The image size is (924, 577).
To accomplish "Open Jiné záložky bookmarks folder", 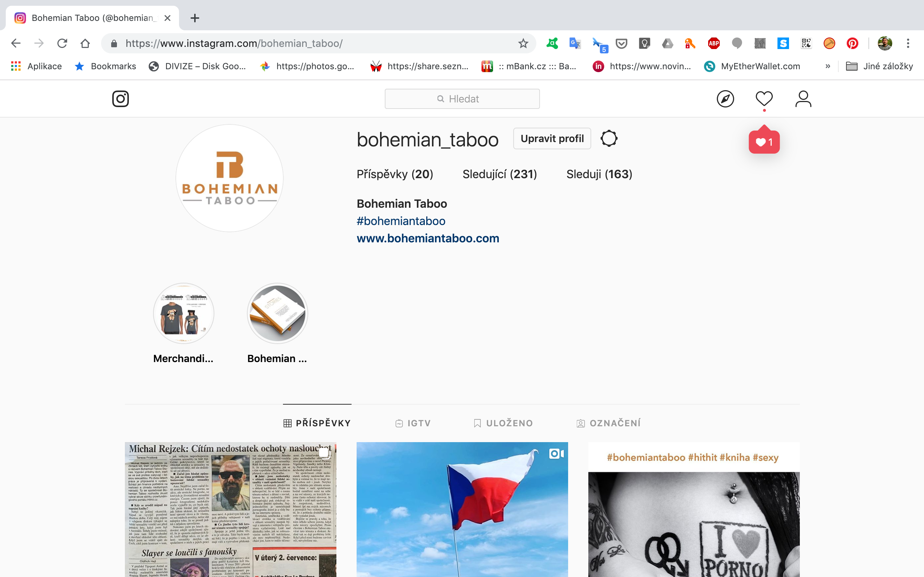I will point(880,66).
